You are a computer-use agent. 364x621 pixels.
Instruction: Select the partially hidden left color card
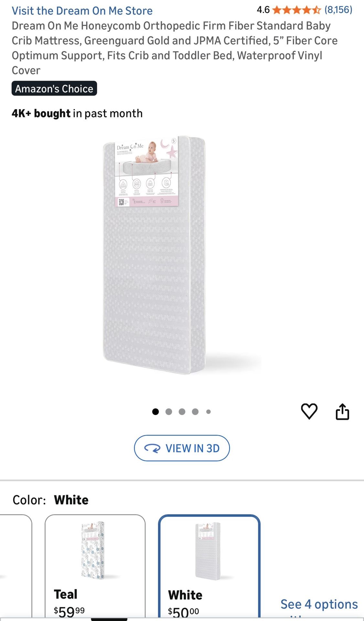click(x=16, y=566)
